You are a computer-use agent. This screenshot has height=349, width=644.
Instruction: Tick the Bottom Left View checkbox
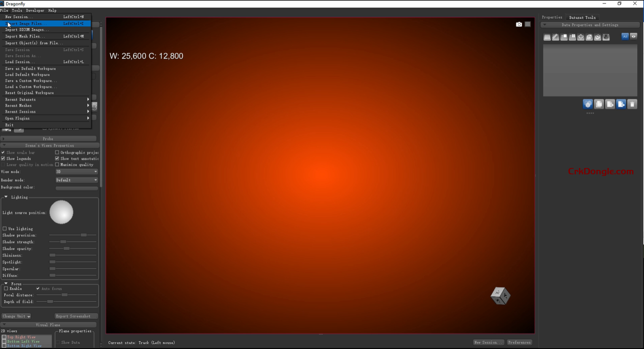pos(4,341)
